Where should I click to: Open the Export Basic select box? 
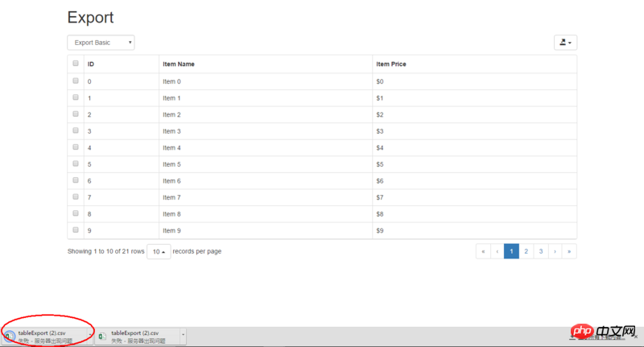click(101, 43)
